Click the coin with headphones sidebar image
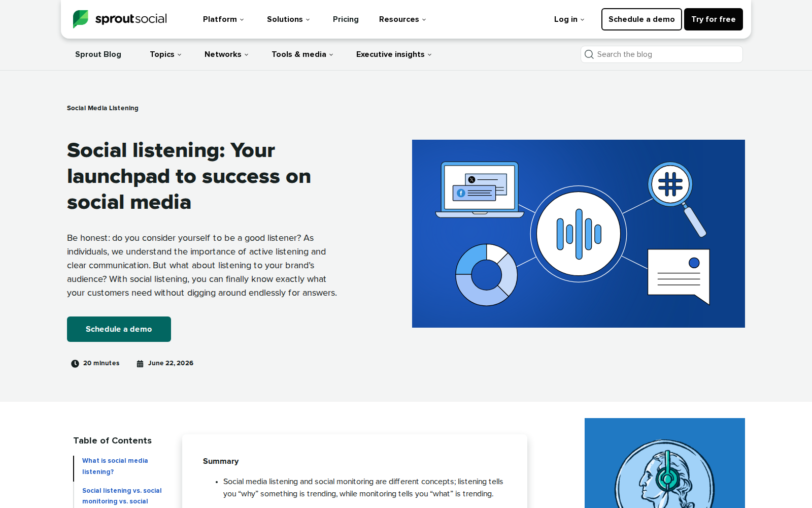This screenshot has height=508, width=812. coord(665,463)
